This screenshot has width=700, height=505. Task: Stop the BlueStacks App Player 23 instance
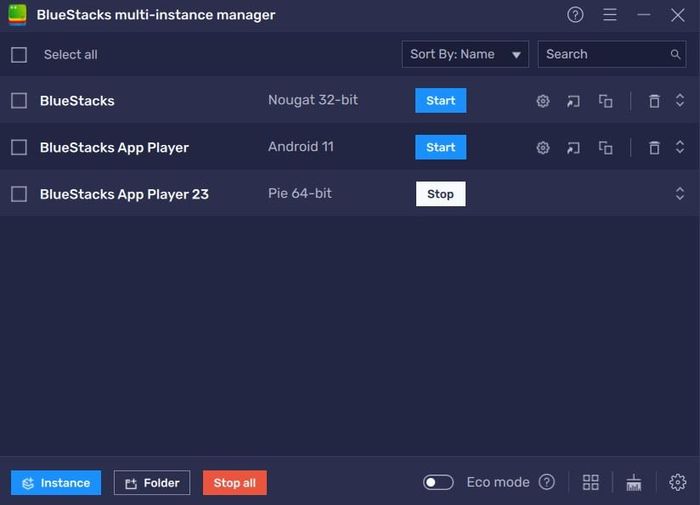pos(441,194)
